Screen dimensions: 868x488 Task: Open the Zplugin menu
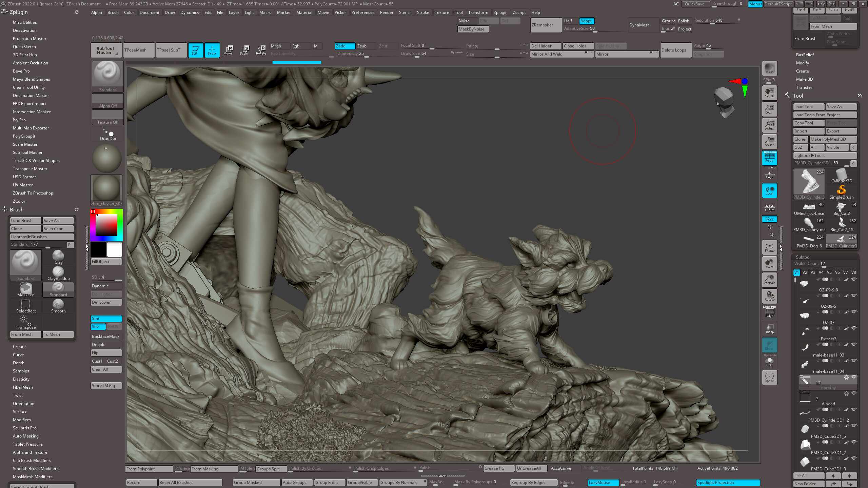point(501,12)
